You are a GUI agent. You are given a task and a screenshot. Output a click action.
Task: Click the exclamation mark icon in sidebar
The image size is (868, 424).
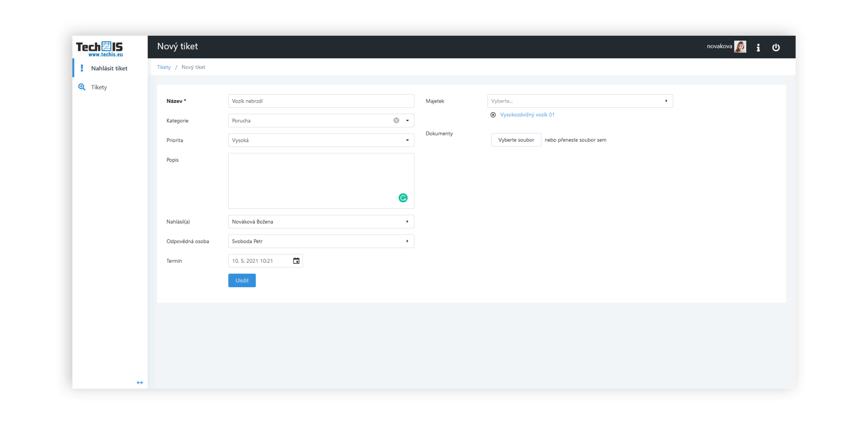(x=82, y=68)
